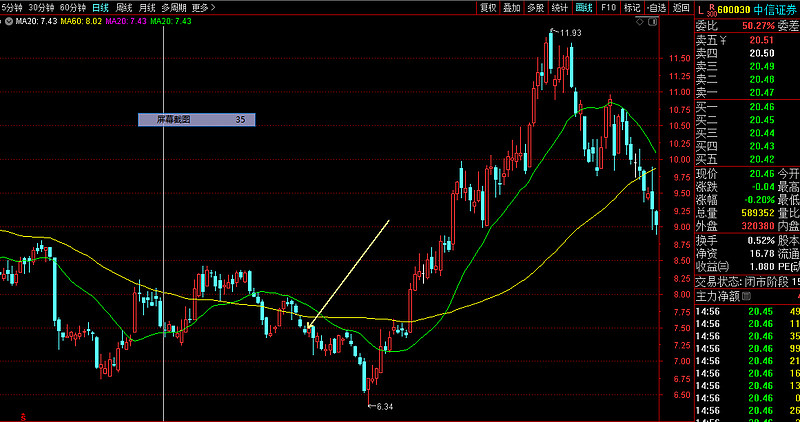Click the 交易状态 闭市阶段 status line

747,282
